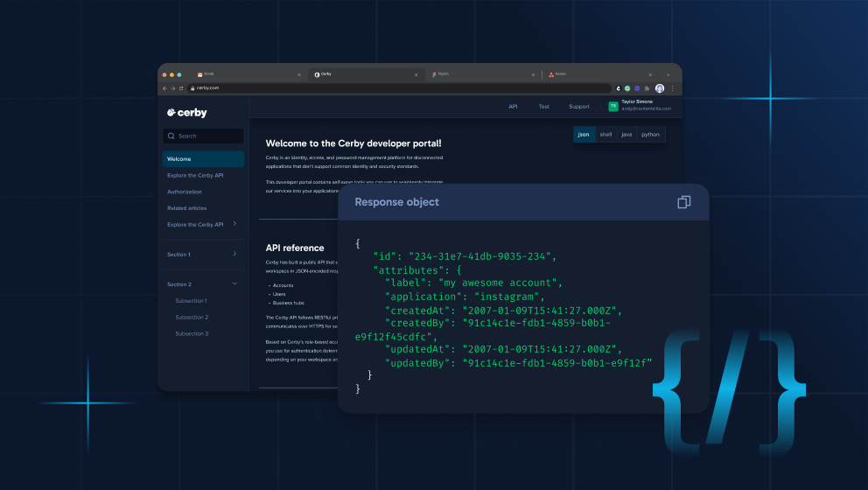Screen dimensions: 868x490
Task: Click the browser profile avatar icon
Action: tap(660, 88)
